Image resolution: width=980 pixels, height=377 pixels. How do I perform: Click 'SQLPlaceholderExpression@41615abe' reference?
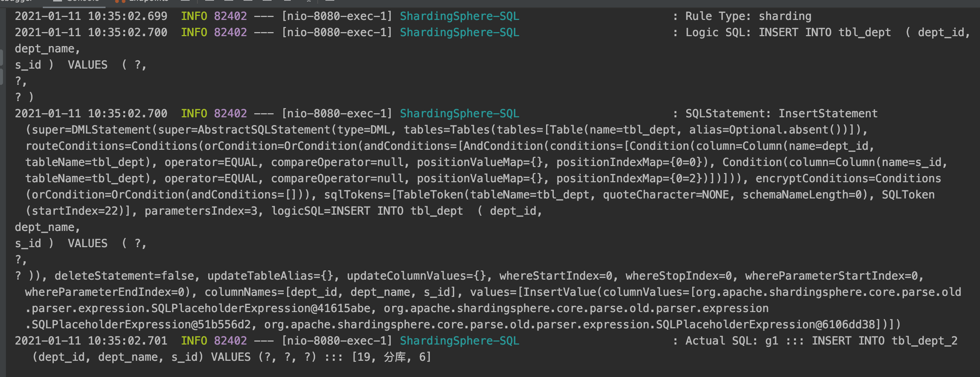260,308
